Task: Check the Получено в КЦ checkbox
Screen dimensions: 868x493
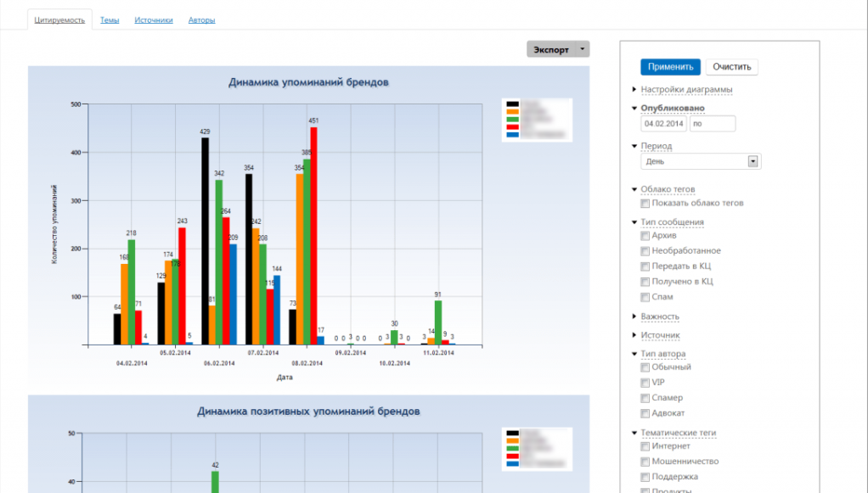Action: click(x=645, y=283)
